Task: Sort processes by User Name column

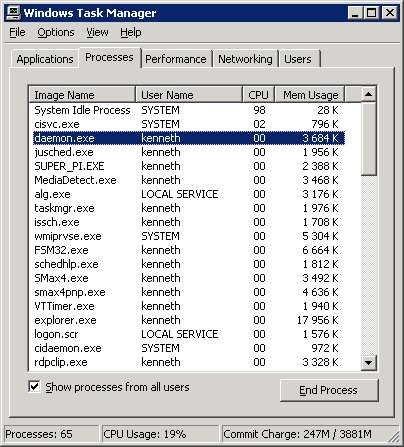Action: tap(189, 95)
